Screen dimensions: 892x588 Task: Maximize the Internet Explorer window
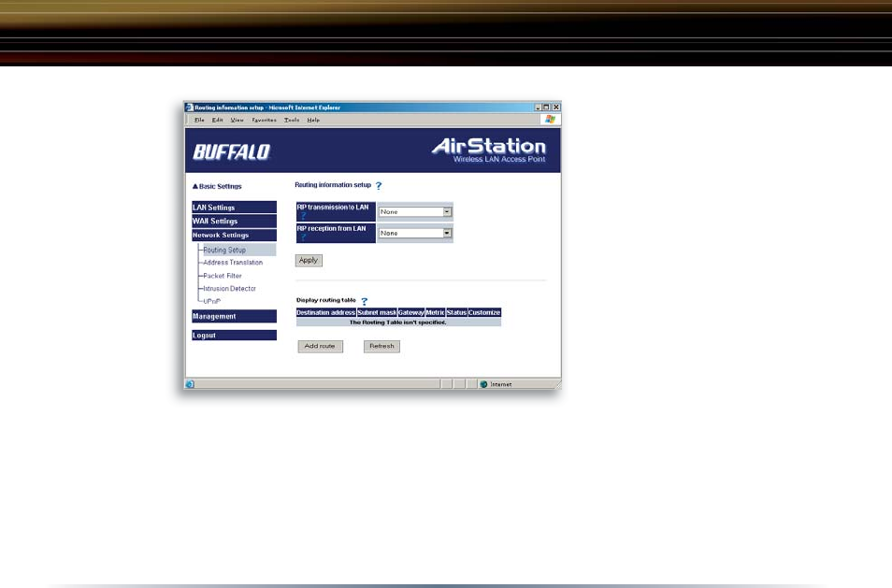pyautogui.click(x=546, y=108)
